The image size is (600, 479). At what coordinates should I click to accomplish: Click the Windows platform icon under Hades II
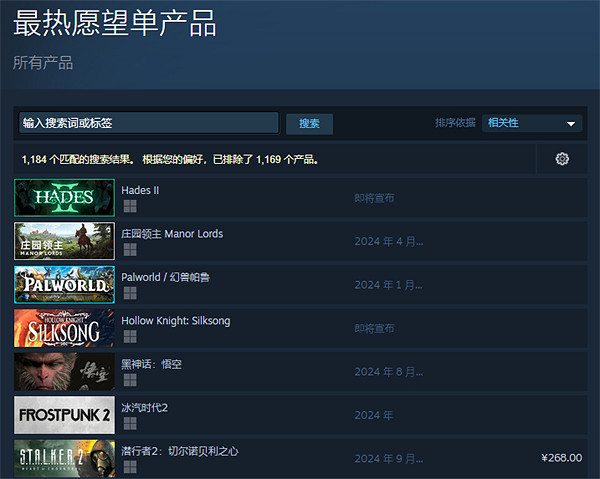[x=129, y=206]
